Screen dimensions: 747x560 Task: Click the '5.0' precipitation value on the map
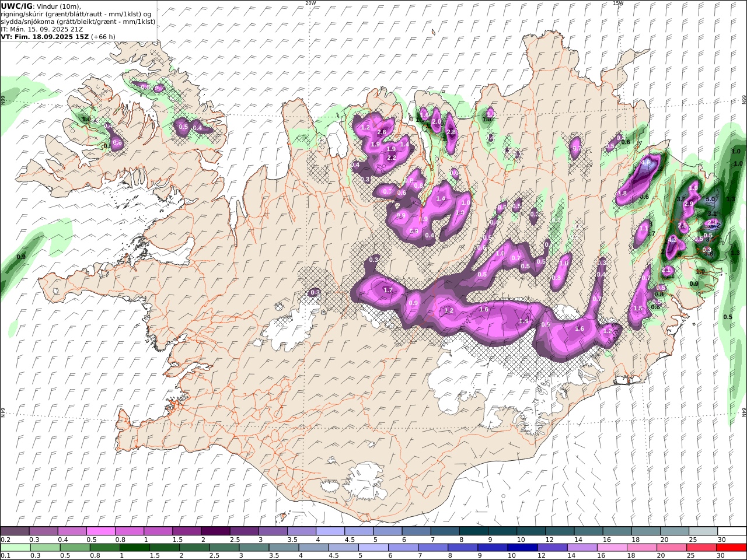(710, 199)
